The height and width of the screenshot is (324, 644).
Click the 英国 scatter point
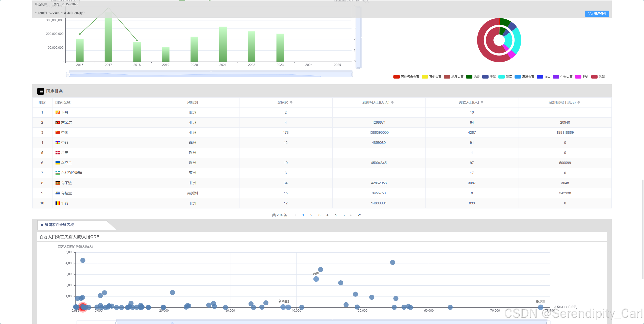316,279
